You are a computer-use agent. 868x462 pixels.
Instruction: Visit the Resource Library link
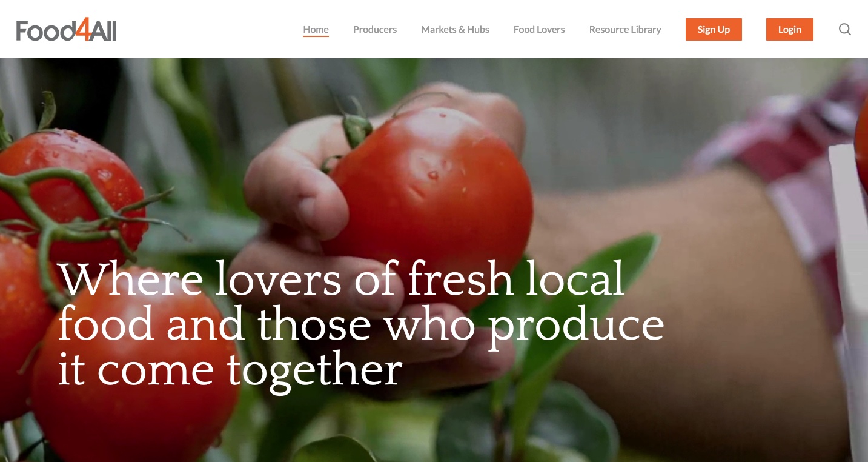(625, 29)
